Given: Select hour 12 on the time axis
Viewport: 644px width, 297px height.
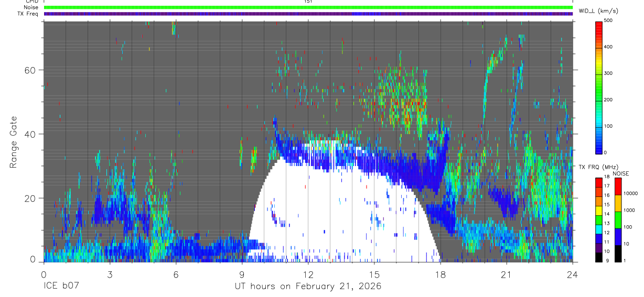Looking at the screenshot, I should coord(308,274).
